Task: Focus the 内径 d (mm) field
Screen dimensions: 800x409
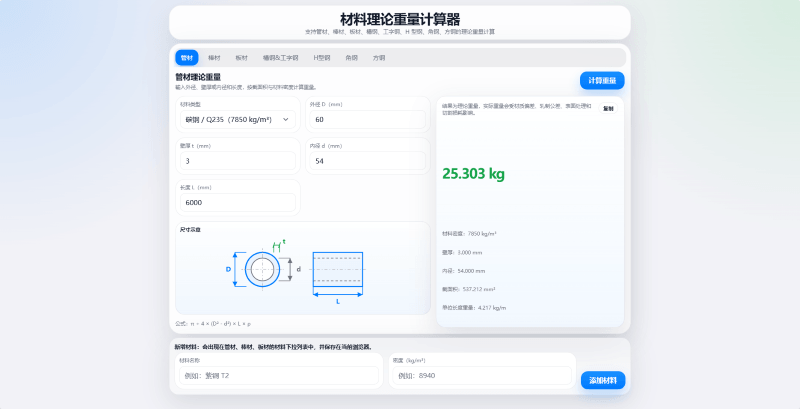Action: pyautogui.click(x=367, y=161)
